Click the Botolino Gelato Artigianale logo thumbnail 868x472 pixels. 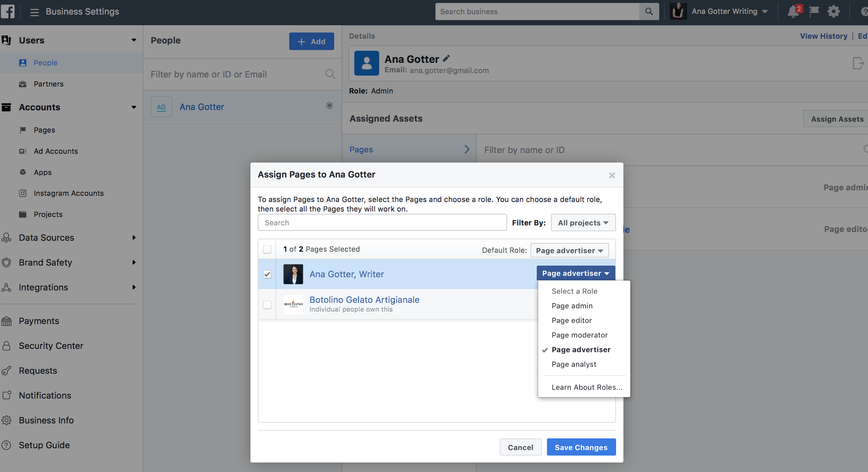pos(293,304)
